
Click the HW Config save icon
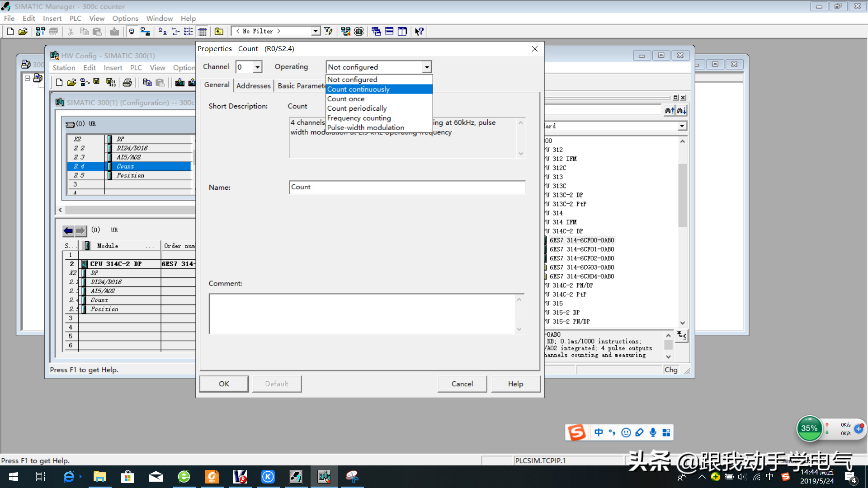tap(96, 82)
